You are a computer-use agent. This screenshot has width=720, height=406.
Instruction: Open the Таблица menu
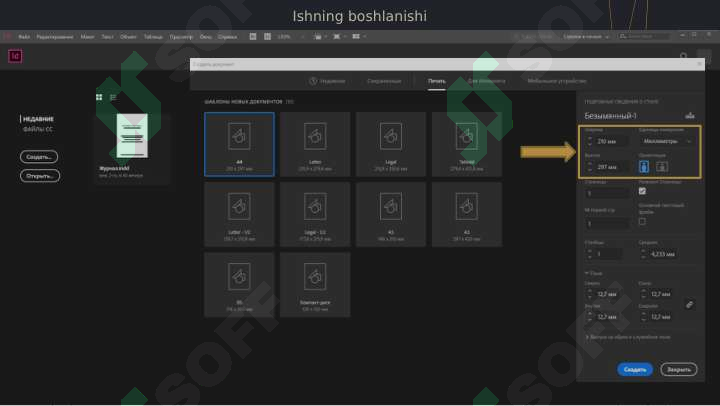153,37
